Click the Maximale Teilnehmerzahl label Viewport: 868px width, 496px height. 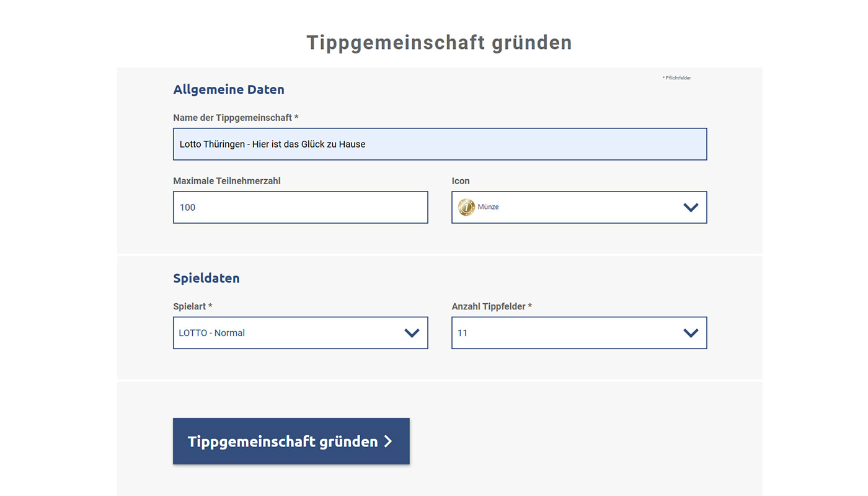point(226,180)
